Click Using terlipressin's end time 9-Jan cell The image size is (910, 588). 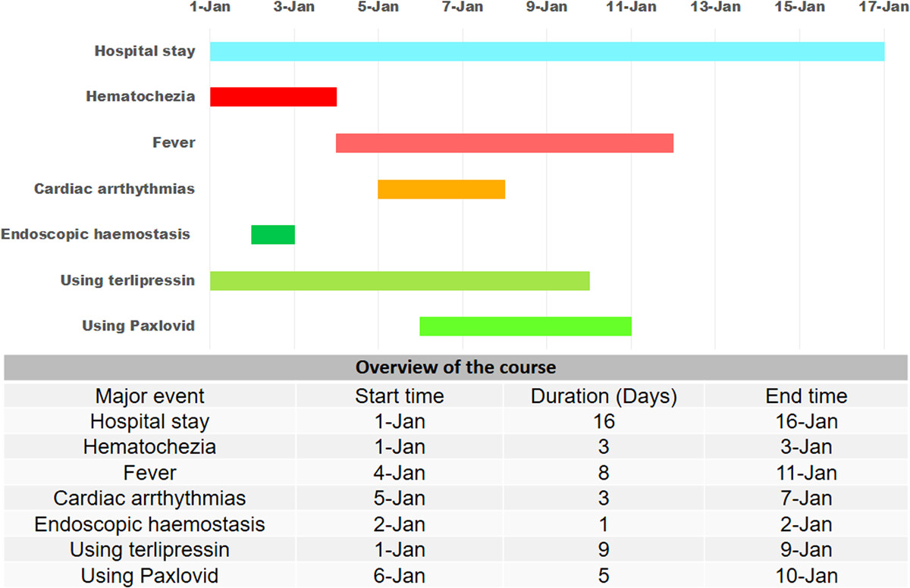pos(806,550)
